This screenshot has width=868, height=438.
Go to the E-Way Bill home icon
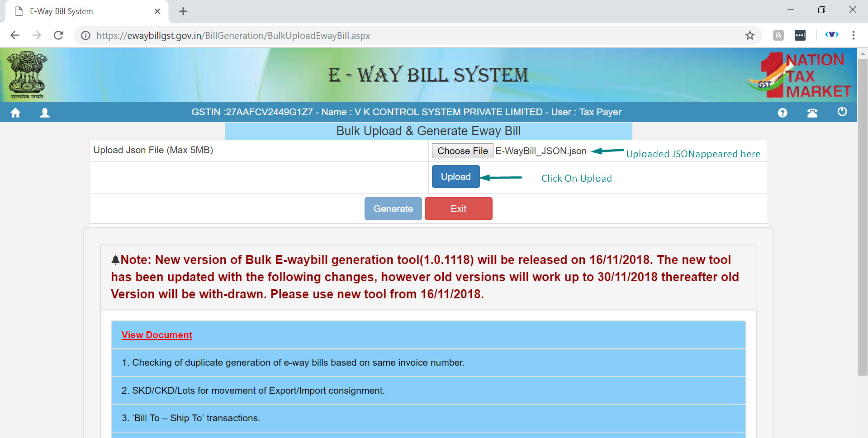(15, 113)
